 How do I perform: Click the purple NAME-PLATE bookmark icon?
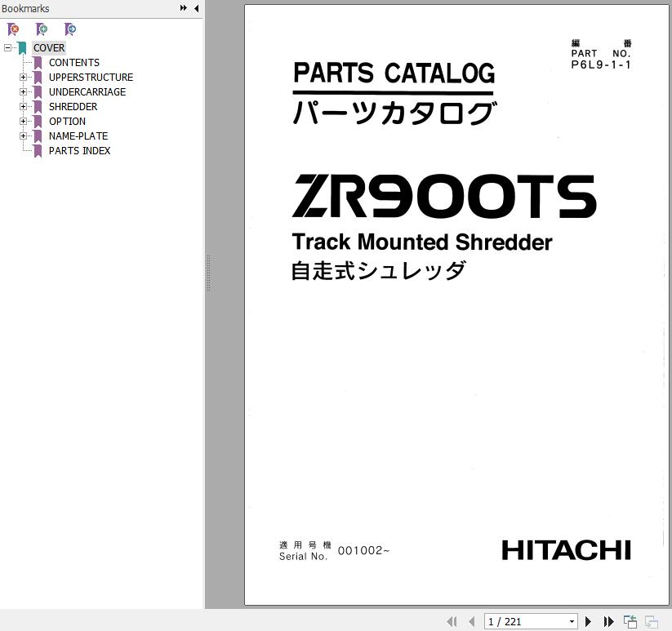38,136
